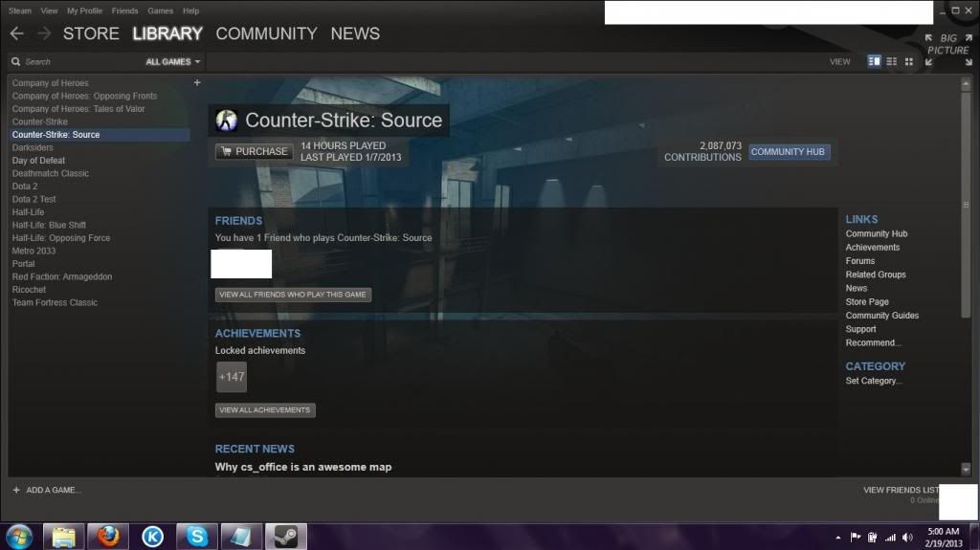Enter Big Picture mode
Viewport: 980px width, 550px height.
click(x=948, y=50)
